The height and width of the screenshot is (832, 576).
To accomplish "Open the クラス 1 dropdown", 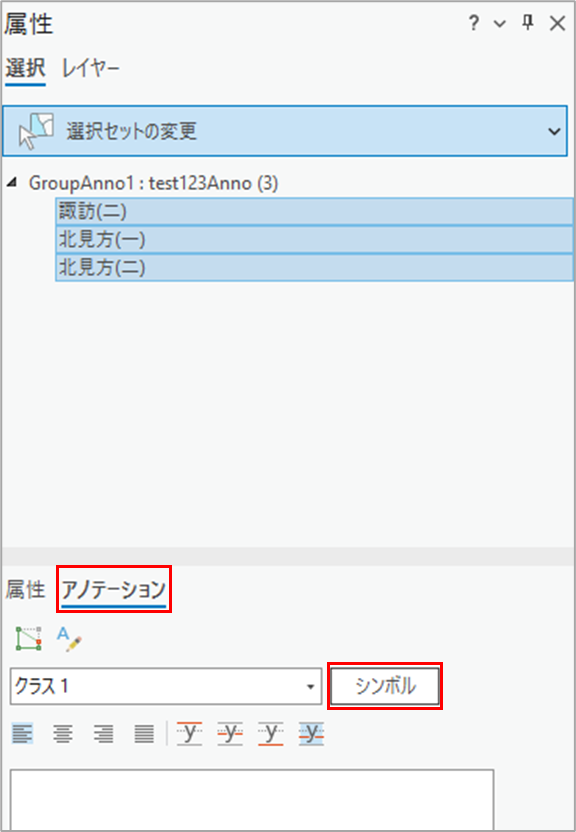I will 166,686.
